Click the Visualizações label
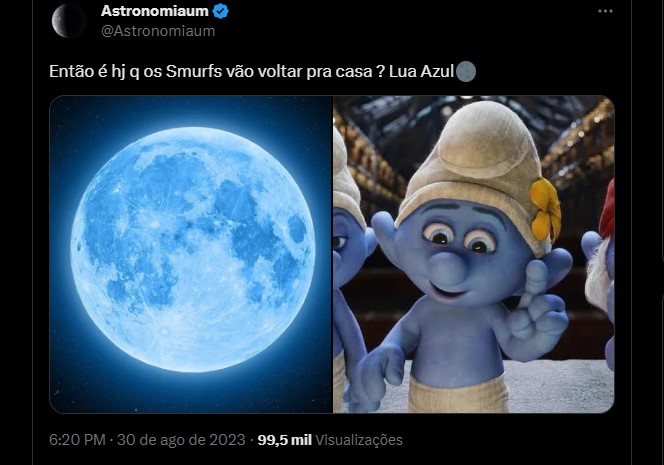Screen dimensions: 664x465 359,440
